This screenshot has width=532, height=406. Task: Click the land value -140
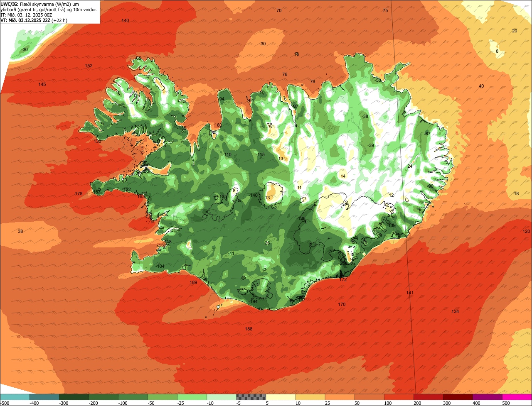click(254, 195)
